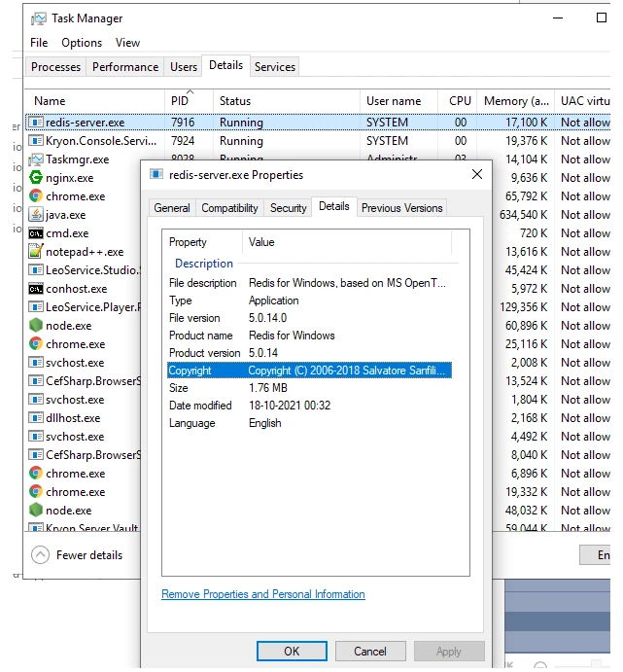The image size is (623, 672).
Task: Sort by the User name column
Action: coord(398,101)
